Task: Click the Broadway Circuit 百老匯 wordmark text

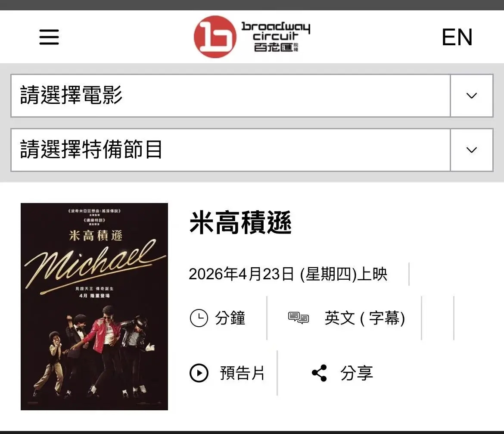Action: [276, 37]
